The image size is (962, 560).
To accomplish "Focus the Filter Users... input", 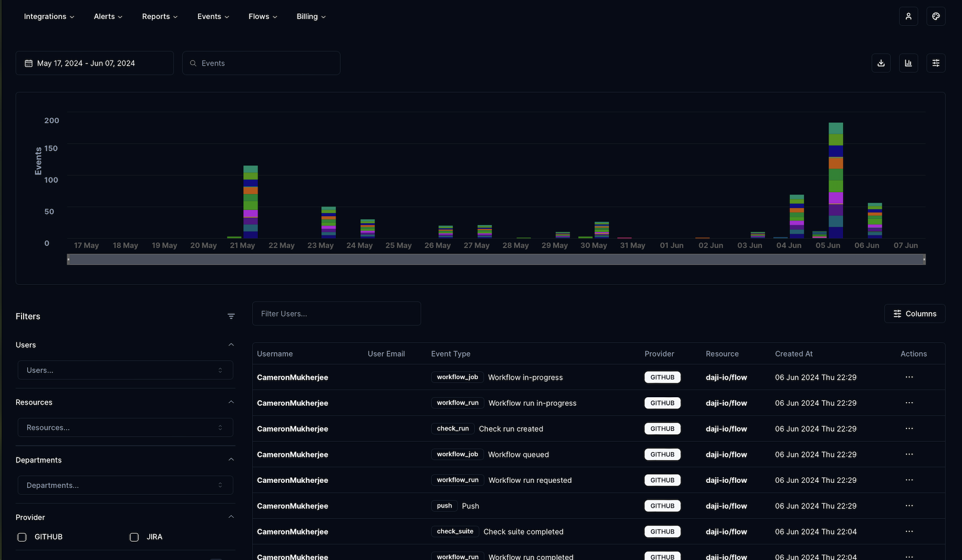I will [337, 314].
